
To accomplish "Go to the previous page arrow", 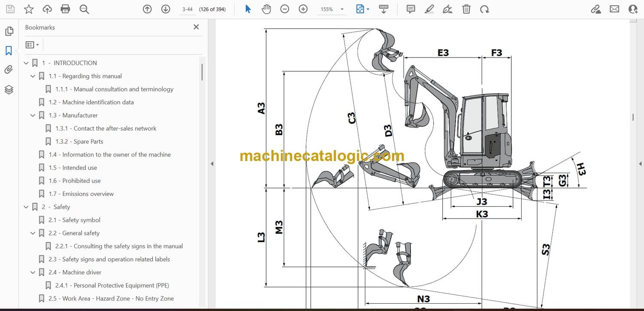I will pyautogui.click(x=147, y=9).
